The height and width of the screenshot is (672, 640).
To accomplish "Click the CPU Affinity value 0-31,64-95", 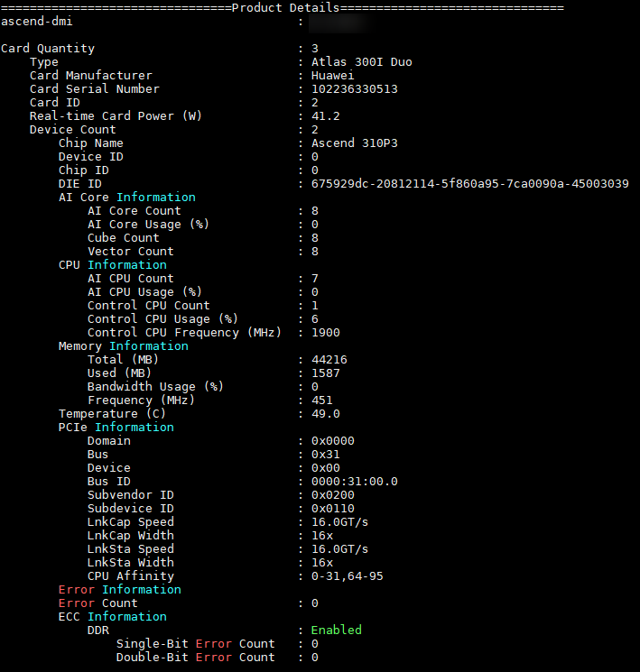I will (347, 576).
